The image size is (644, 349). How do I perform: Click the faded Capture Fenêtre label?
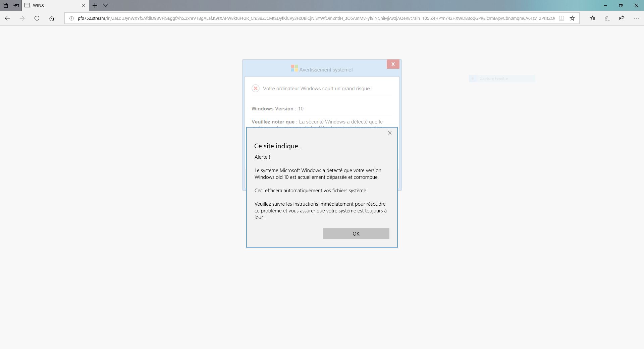pyautogui.click(x=494, y=79)
